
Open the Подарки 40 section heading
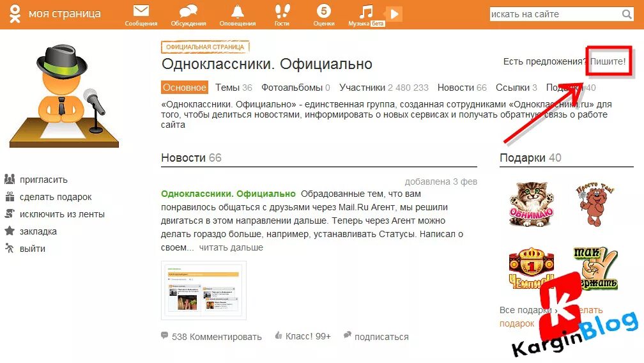click(x=530, y=158)
